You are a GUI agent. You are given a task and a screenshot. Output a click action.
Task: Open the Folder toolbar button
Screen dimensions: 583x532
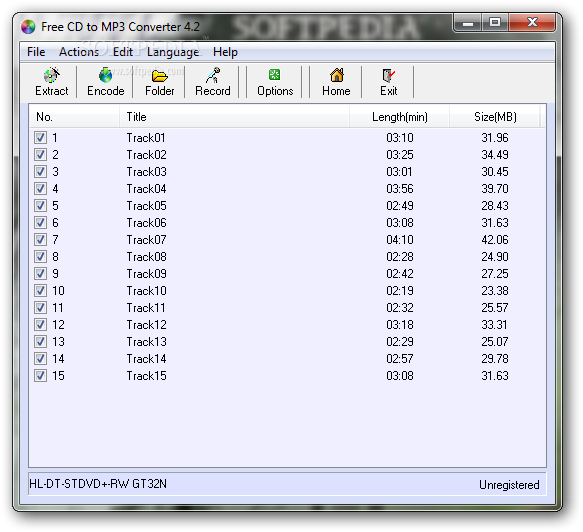(160, 82)
